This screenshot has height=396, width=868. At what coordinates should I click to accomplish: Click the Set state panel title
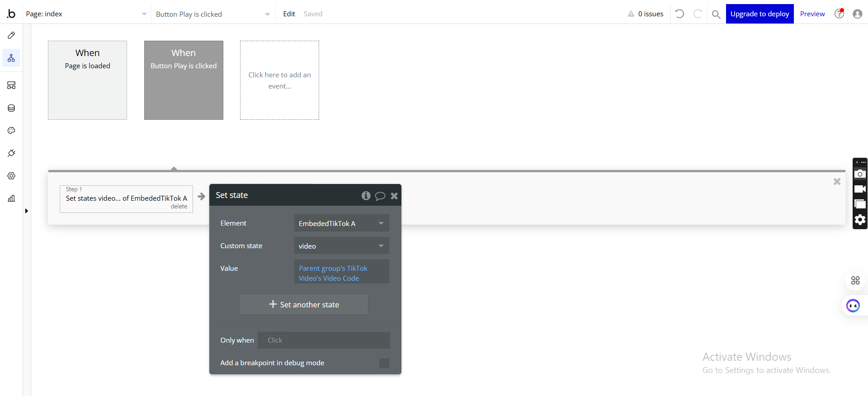232,195
